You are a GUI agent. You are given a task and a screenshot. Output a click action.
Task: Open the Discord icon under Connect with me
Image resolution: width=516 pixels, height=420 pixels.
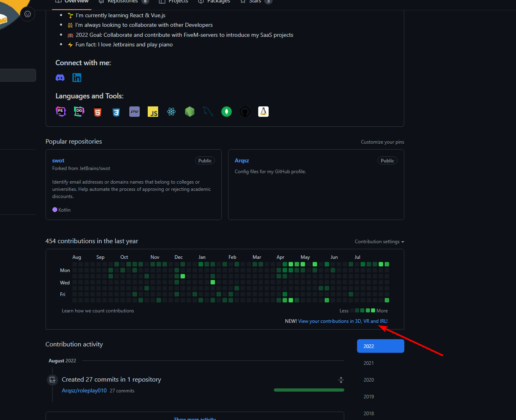(60, 78)
